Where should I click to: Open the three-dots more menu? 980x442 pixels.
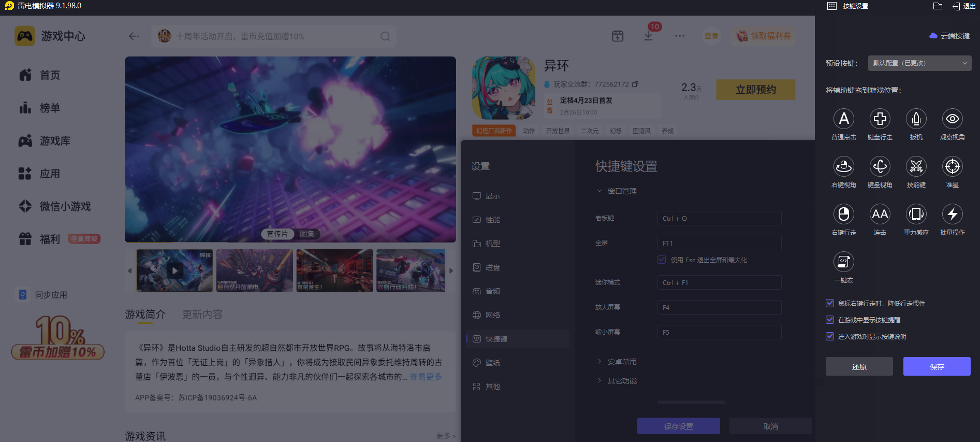[x=680, y=36]
